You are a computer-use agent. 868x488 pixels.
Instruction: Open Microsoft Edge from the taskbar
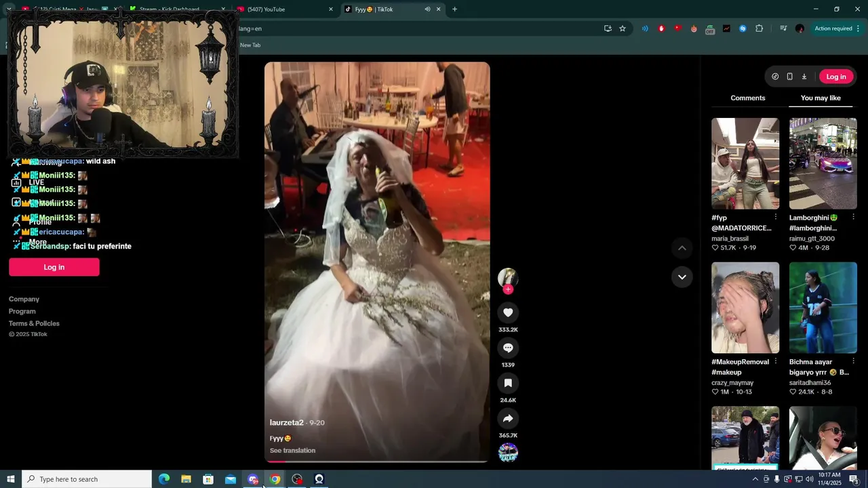coord(164,479)
